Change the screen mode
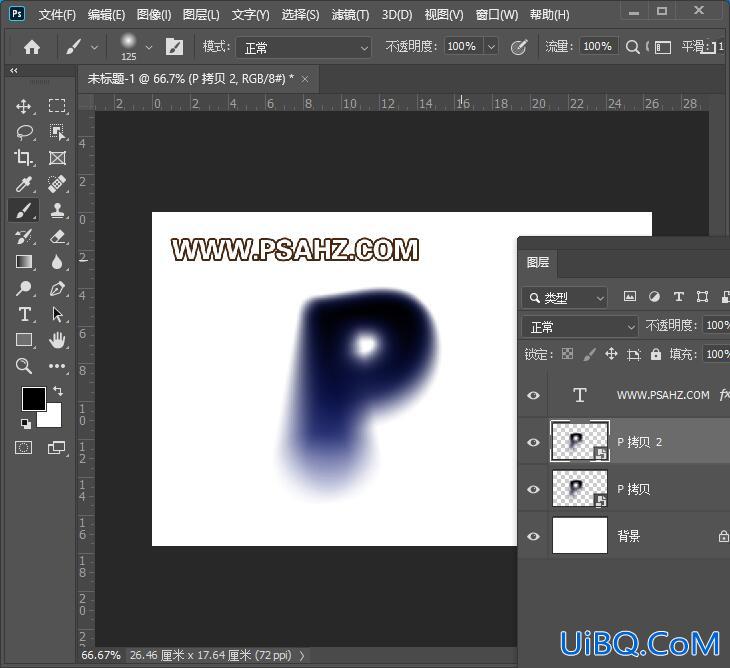730x668 pixels. point(56,448)
